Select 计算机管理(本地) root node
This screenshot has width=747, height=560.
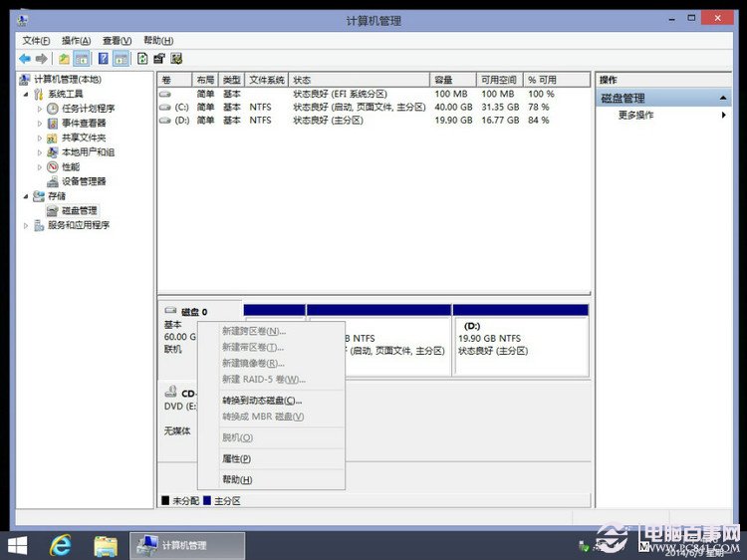click(x=68, y=79)
